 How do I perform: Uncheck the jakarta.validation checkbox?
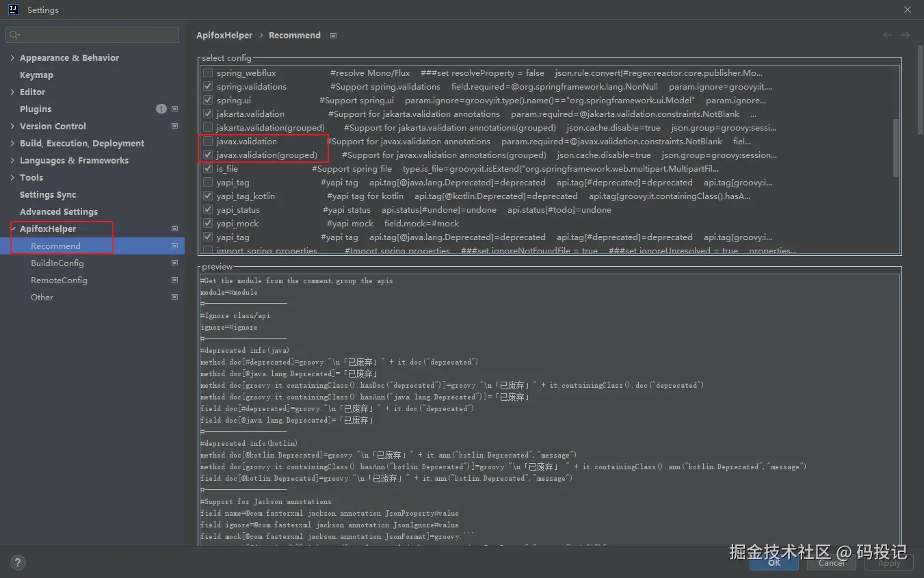(x=208, y=114)
